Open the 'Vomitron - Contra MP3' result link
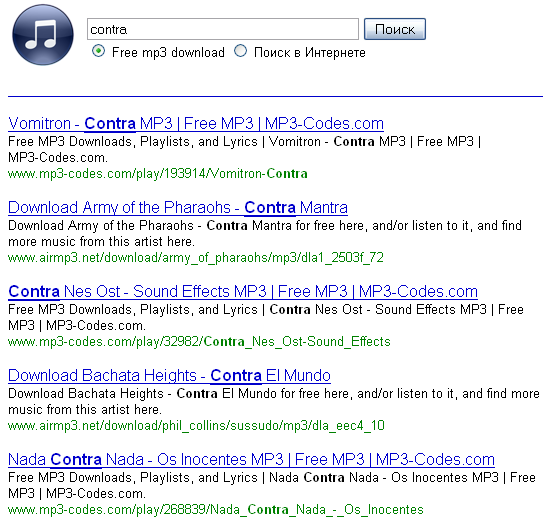543x524 pixels. [196, 124]
